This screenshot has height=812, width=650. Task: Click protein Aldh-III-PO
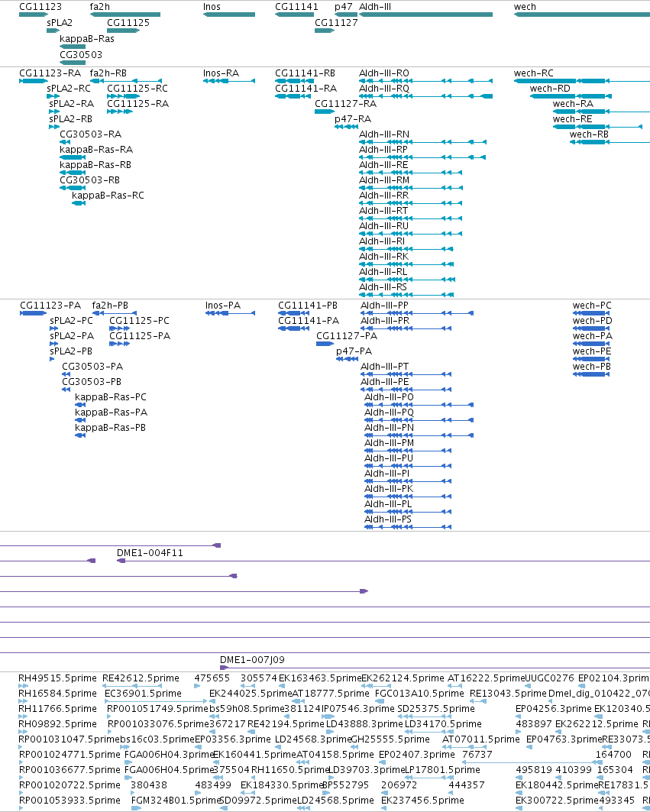pos(389,397)
